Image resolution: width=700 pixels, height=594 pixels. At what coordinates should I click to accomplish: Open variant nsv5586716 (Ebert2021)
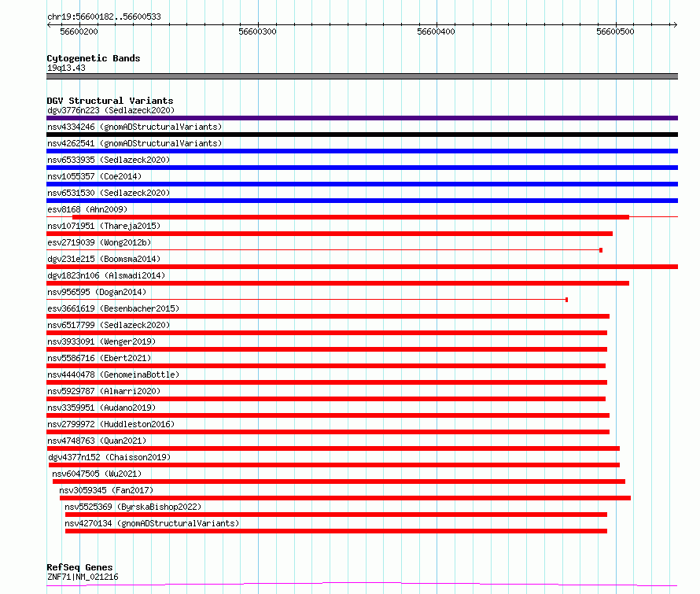[99, 358]
